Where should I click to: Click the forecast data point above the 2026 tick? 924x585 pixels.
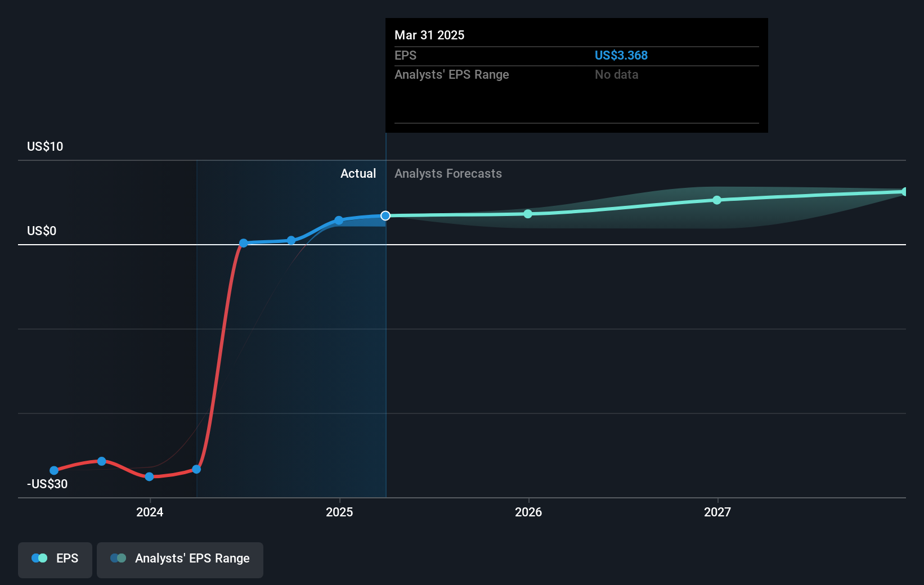(528, 214)
